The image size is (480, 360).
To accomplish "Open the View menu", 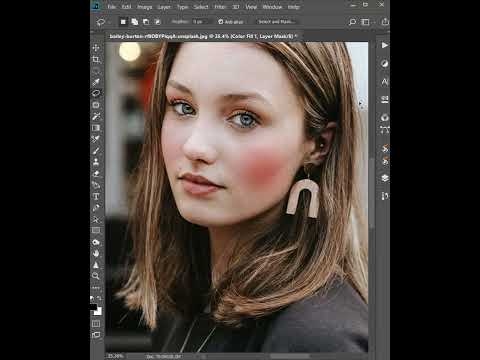I will click(x=251, y=7).
